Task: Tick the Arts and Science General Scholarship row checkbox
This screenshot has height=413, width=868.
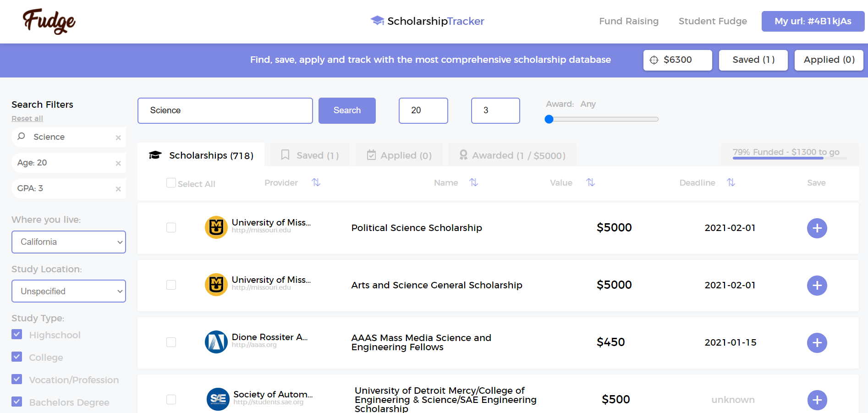Action: [x=171, y=285]
